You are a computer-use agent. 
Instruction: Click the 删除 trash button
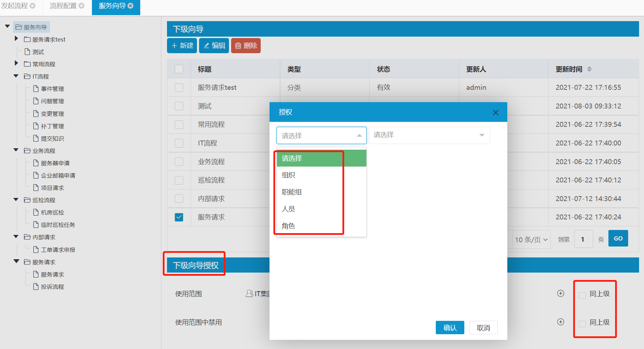pyautogui.click(x=246, y=46)
